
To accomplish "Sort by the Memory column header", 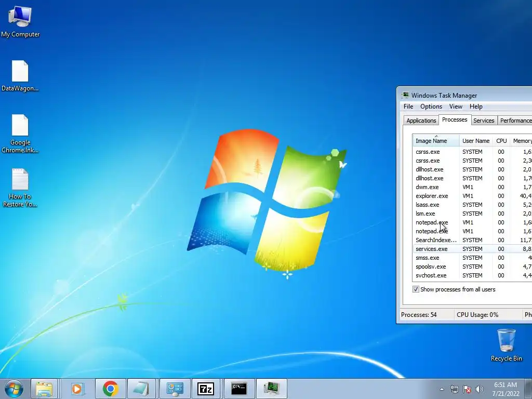I will coord(521,141).
